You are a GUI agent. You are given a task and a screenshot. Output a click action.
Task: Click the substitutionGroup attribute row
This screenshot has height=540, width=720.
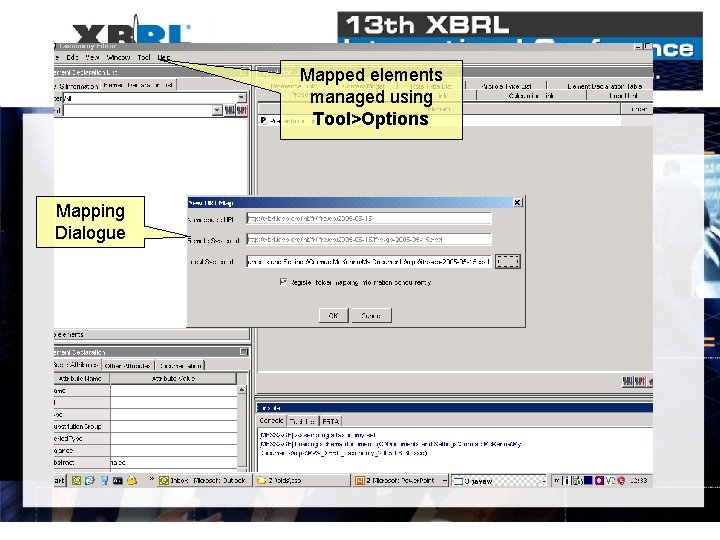point(145,427)
